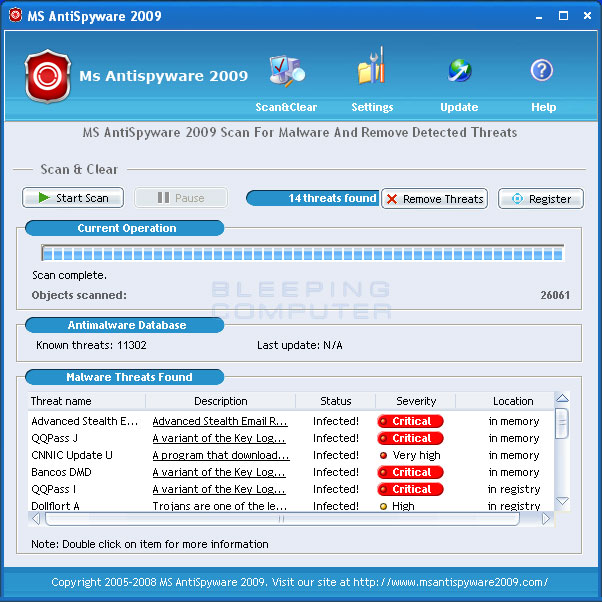Sort by Description column header
The image size is (602, 602).
coord(220,401)
